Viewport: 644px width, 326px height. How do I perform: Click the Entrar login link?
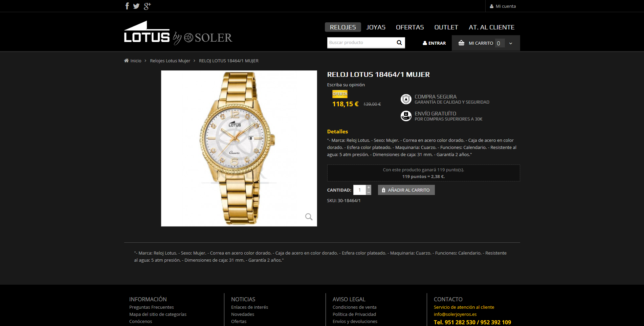point(434,43)
